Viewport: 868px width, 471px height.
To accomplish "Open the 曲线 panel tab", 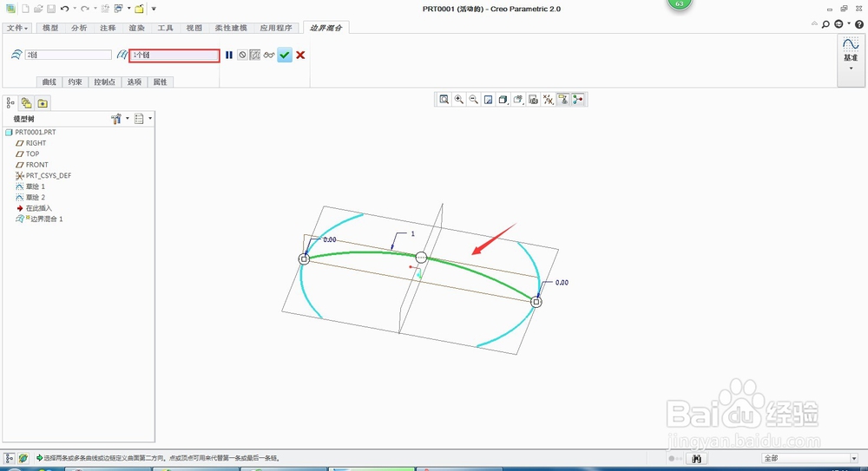I will pos(49,82).
